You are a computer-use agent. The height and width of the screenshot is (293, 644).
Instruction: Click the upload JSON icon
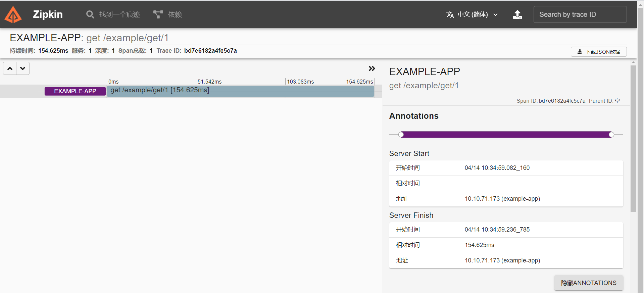[517, 14]
